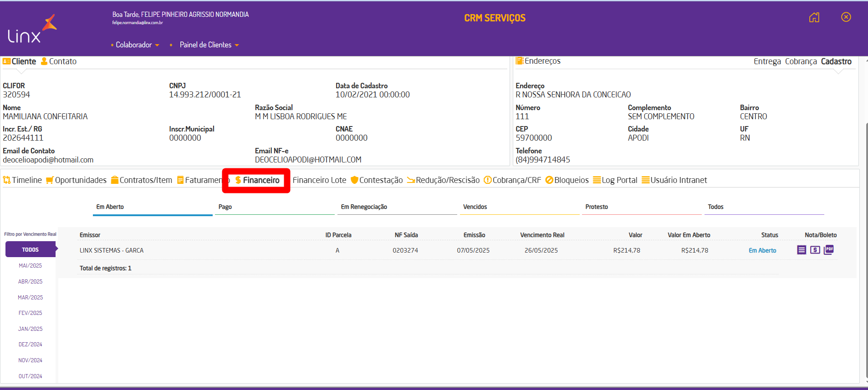Open the Timeline tab
Viewport: 868px width, 390px height.
click(x=23, y=180)
